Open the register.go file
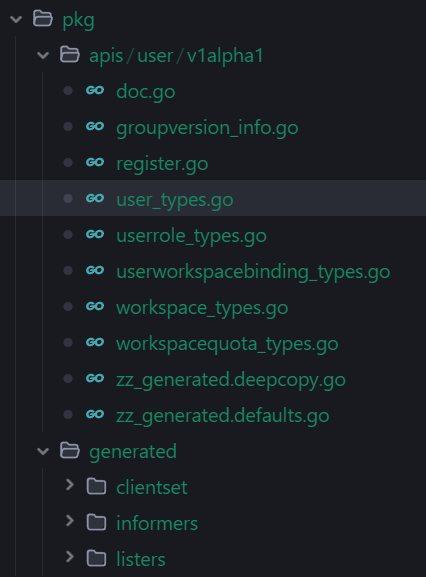This screenshot has width=426, height=577. (162, 163)
